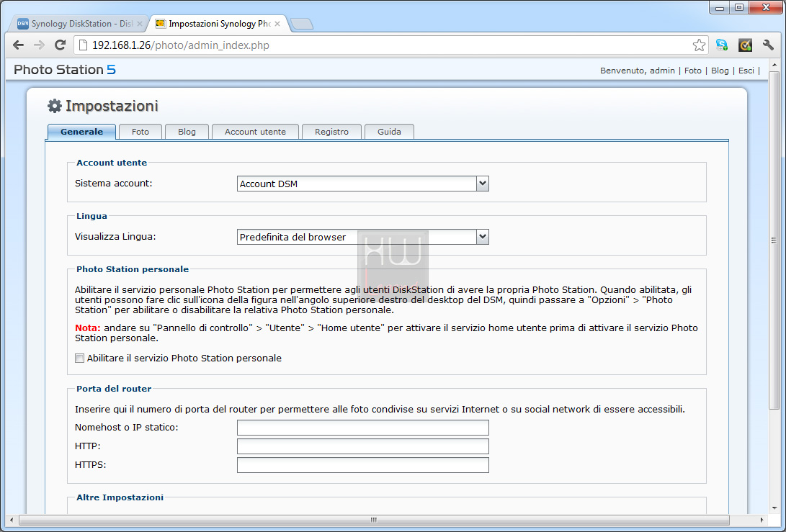This screenshot has width=786, height=532.
Task: Focus the Nomehost o IP statico field
Action: (x=363, y=428)
